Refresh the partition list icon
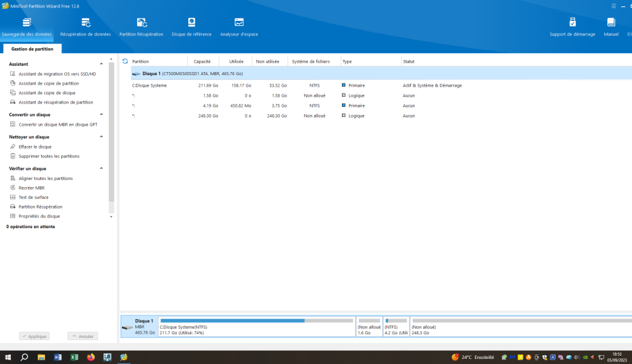The height and width of the screenshot is (364, 632). tap(125, 61)
